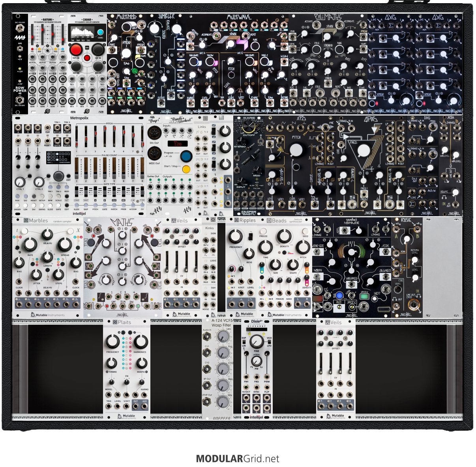The height and width of the screenshot is (467, 476).
Task: Click the Din Out socket on Pexp-1
Action: (154, 133)
